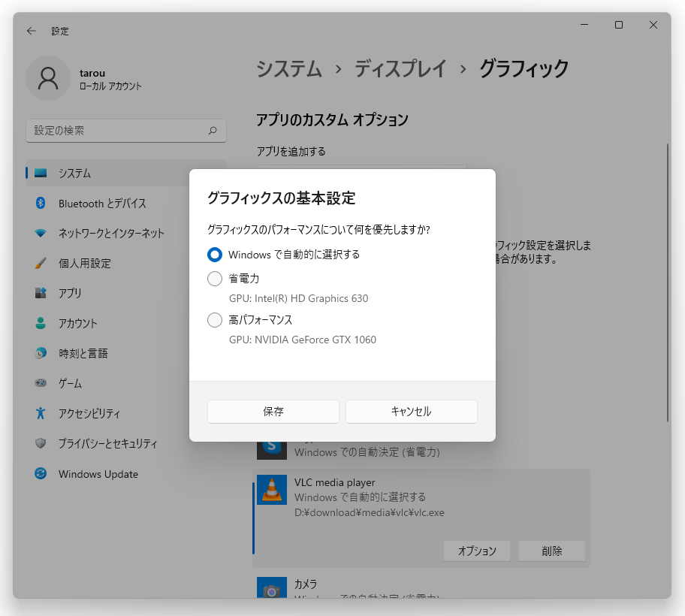Image resolution: width=685 pixels, height=616 pixels.
Task: Click the VLC path D:¥download¥media¥vlc¥vlc.exe
Action: (x=369, y=512)
